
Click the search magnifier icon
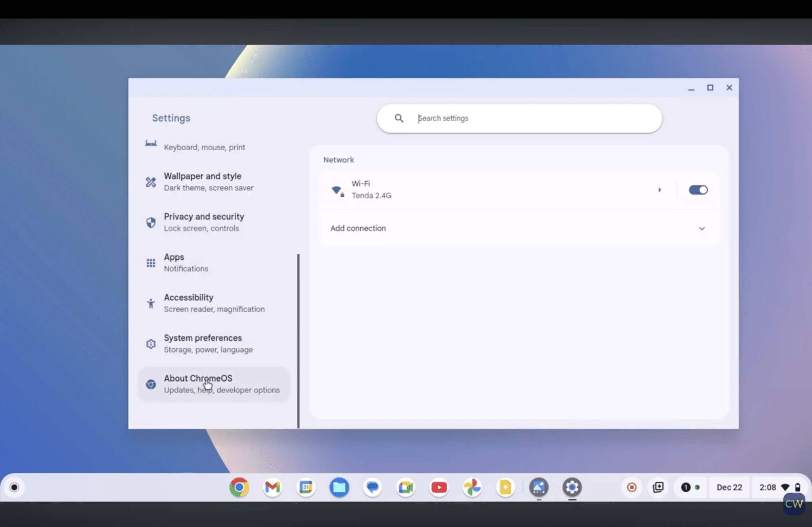click(399, 118)
